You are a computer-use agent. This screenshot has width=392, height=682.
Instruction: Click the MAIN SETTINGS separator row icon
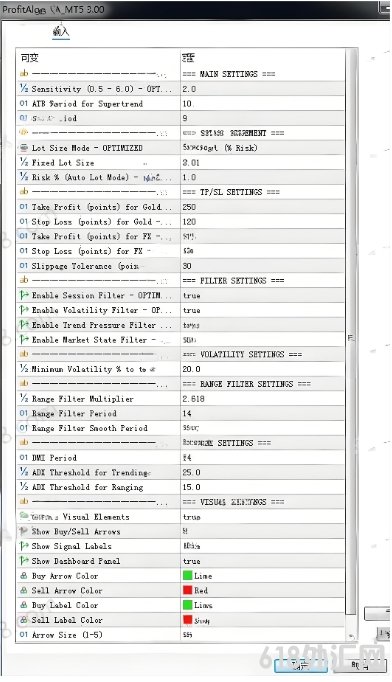coord(24,74)
